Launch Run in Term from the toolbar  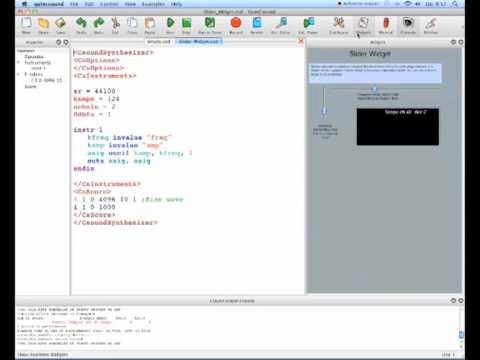(210, 26)
